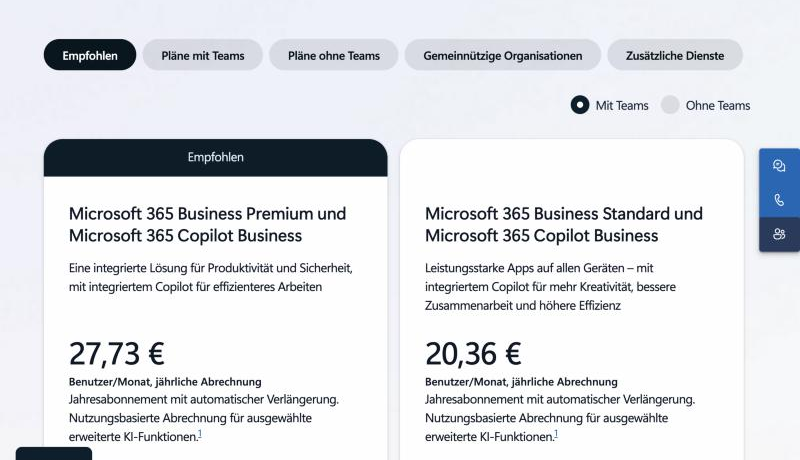800x460 pixels.
Task: Click the phone call icon
Action: [779, 200]
